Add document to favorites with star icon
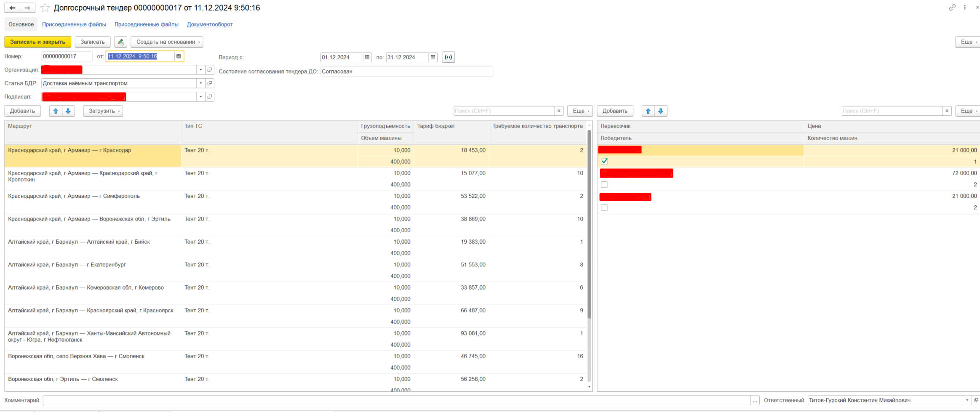This screenshot has width=980, height=412. click(45, 8)
